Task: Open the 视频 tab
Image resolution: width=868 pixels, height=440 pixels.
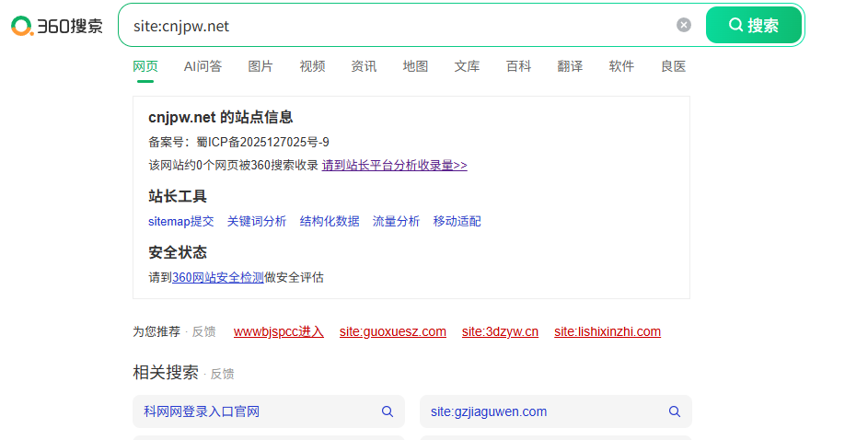Action: pyautogui.click(x=312, y=66)
